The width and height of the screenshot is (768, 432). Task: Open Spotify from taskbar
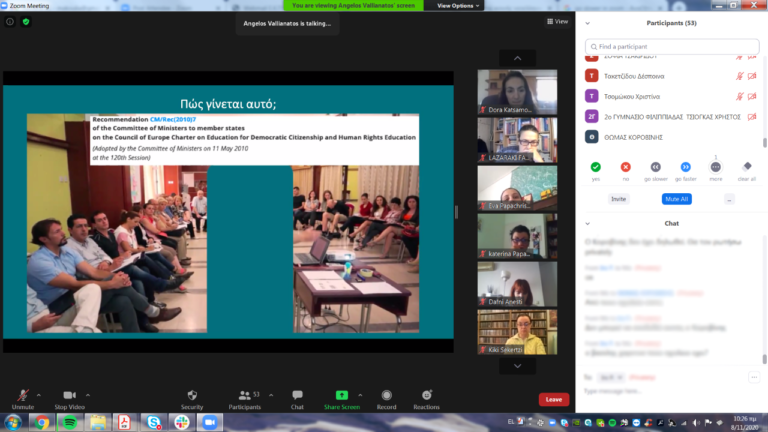[70, 422]
